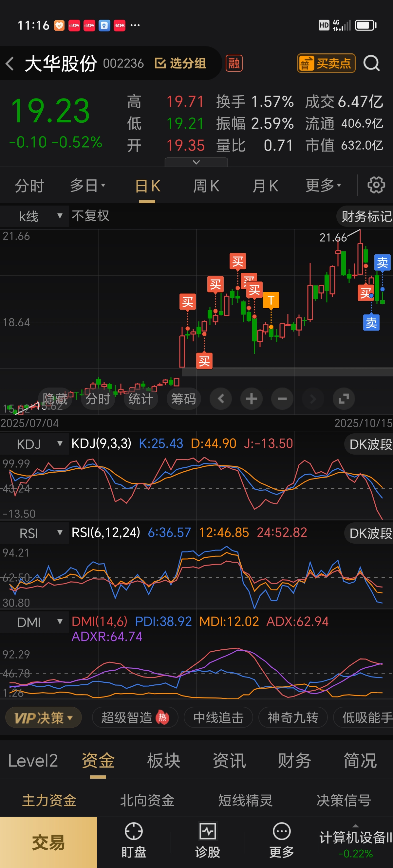Select the 超级智造 indicator chip
393x868 pixels.
(135, 717)
